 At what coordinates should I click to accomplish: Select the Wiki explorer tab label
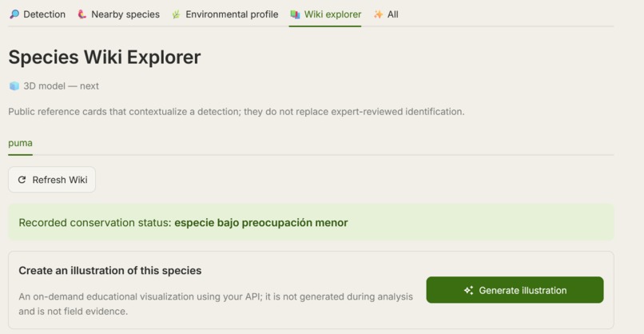332,14
